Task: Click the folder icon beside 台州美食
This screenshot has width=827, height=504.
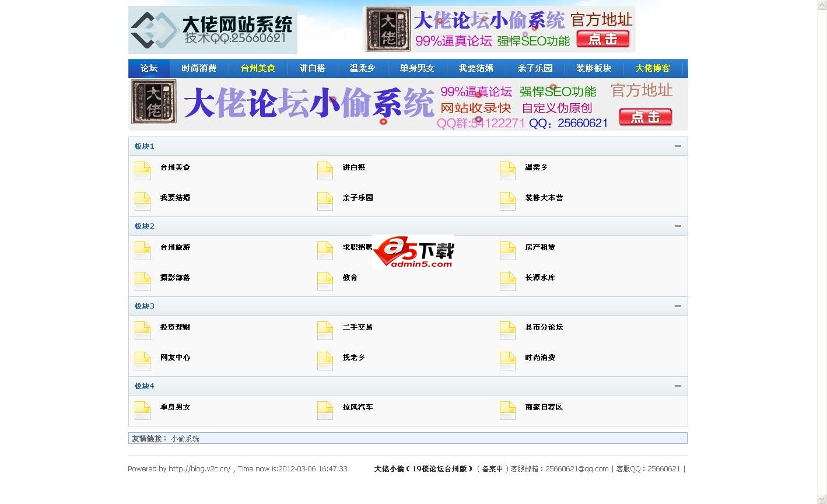Action: pos(142,170)
